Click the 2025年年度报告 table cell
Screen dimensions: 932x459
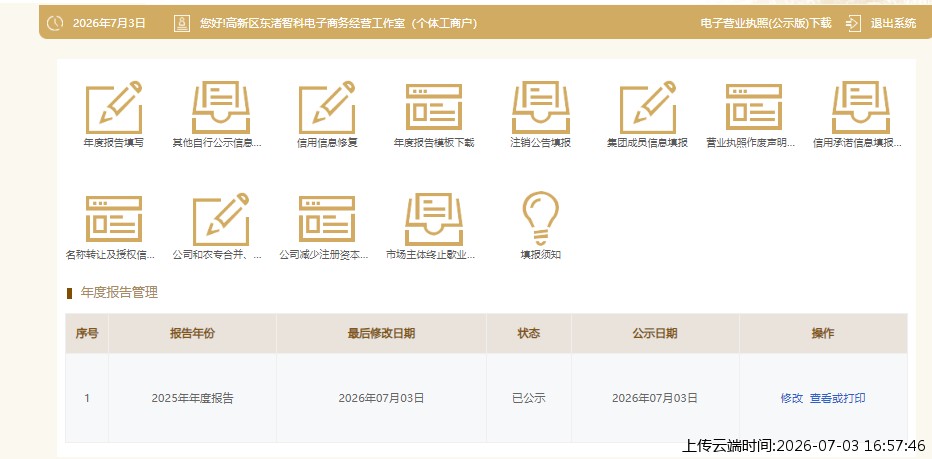click(193, 398)
